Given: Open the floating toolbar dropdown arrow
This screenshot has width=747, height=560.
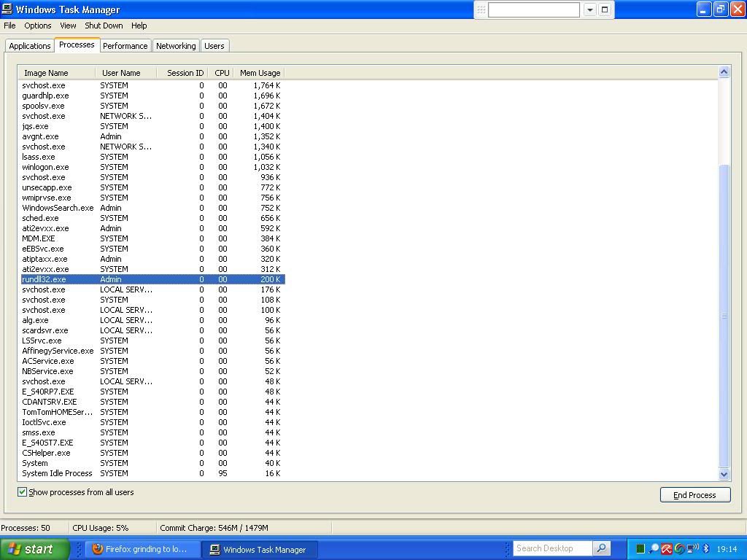Looking at the screenshot, I should [589, 9].
